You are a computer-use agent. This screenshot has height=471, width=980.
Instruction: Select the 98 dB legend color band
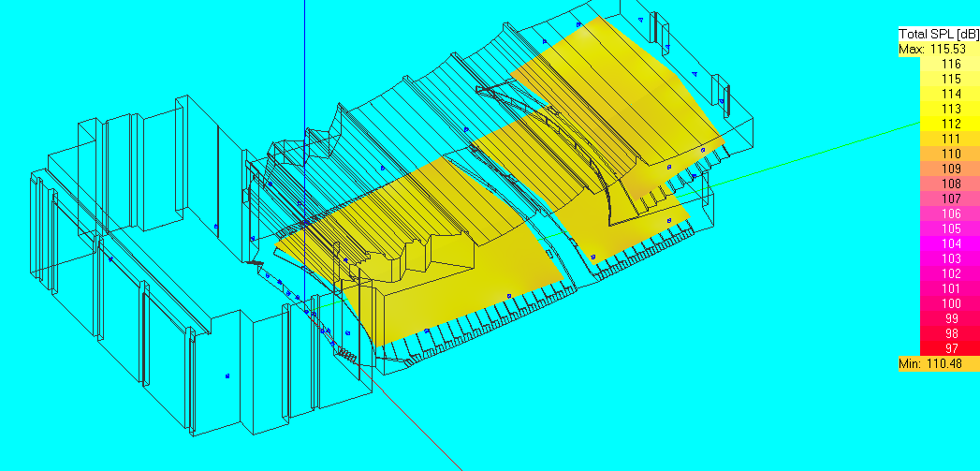[950, 334]
